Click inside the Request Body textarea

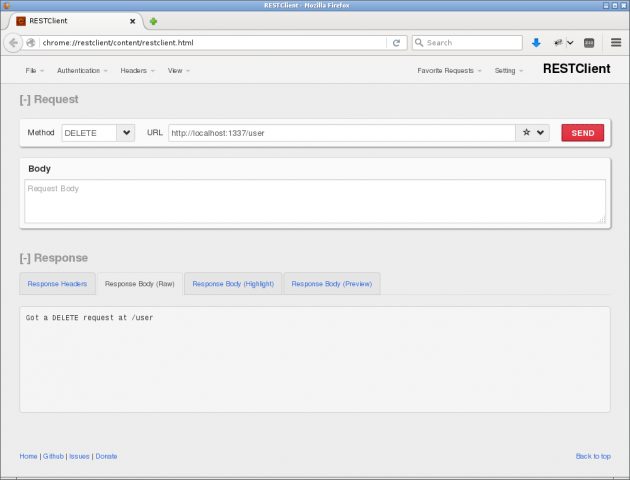pyautogui.click(x=315, y=201)
